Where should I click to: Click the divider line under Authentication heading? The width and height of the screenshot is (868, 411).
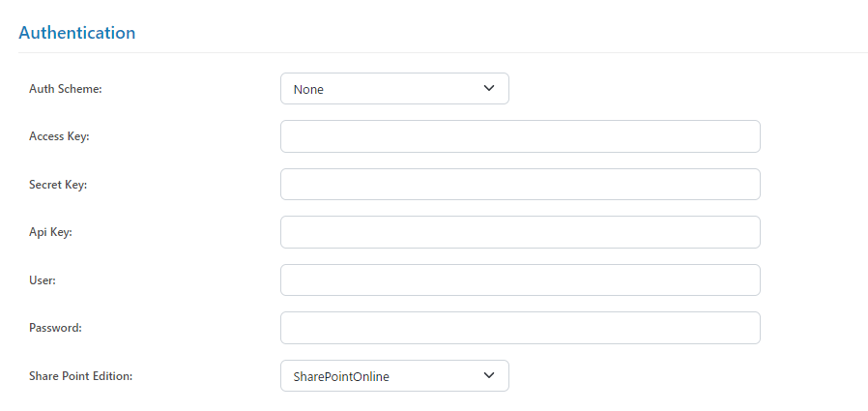coord(434,53)
